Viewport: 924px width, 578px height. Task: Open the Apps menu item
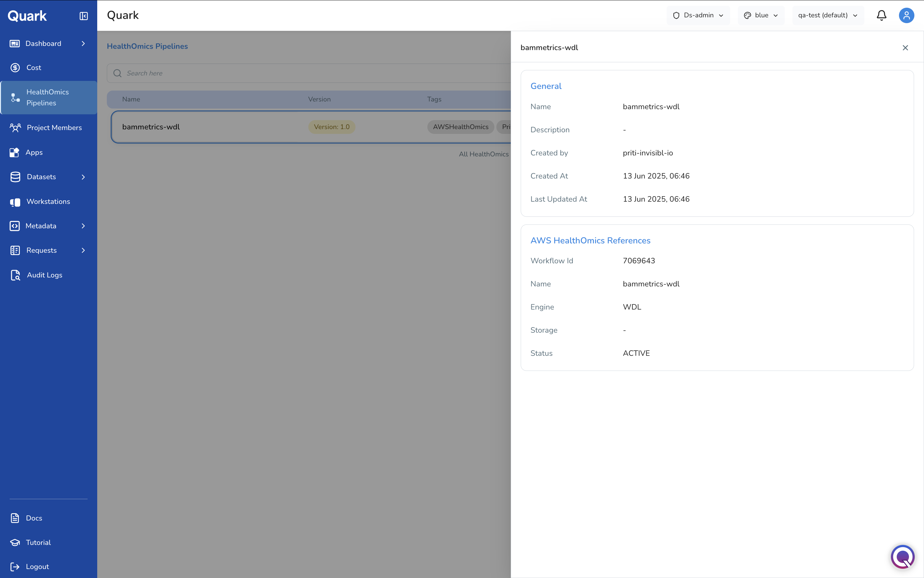tap(48, 153)
